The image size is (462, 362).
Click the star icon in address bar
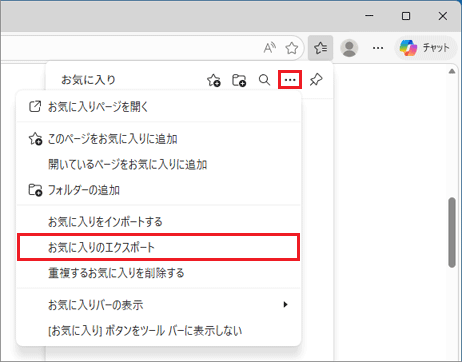point(292,48)
